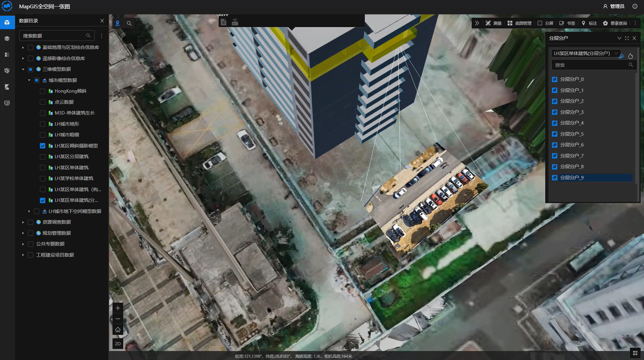Image resolution: width=644 pixels, height=360 pixels.
Task: Uncheck 分层分户_5 checkbox
Action: pyautogui.click(x=555, y=134)
